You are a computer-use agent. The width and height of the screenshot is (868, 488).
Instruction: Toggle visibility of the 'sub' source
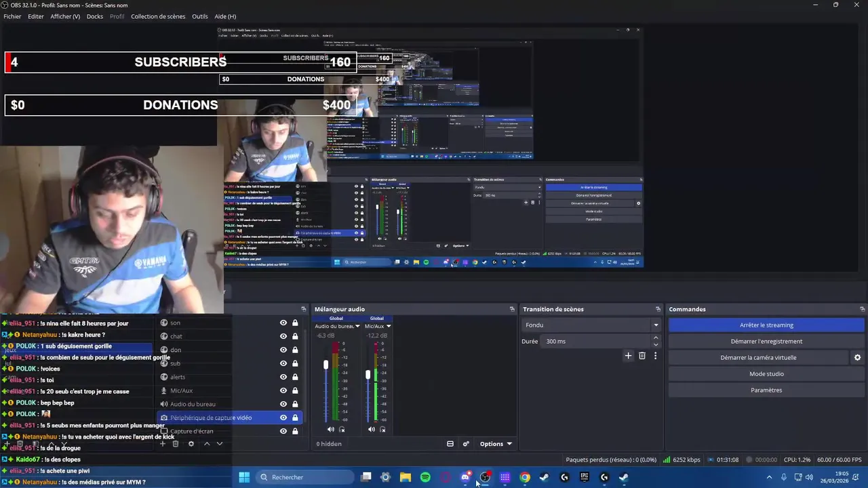point(283,363)
